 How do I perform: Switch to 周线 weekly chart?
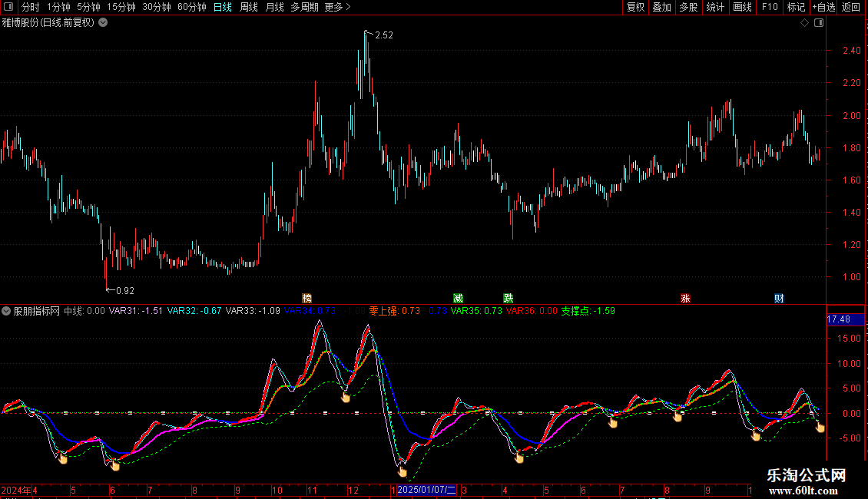tap(249, 7)
